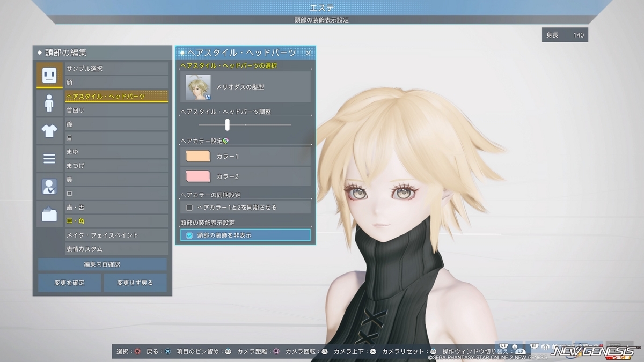Click the circle button icon next to 選択
The image size is (644, 362).
pos(137,351)
